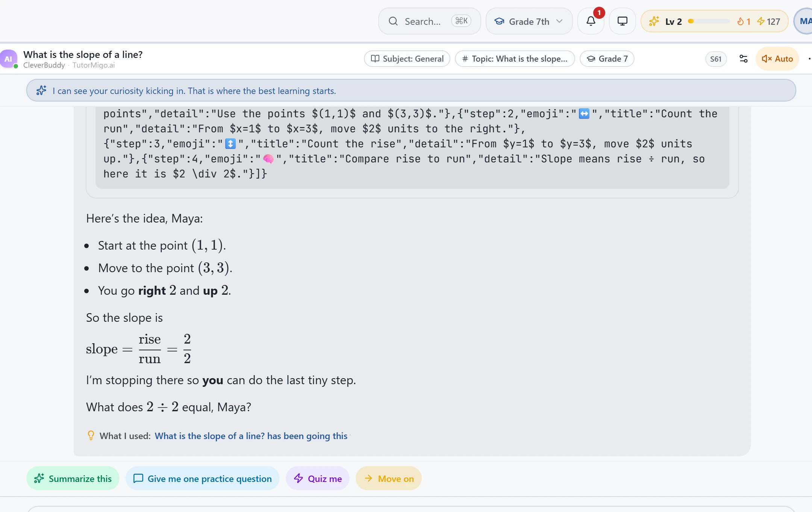Click the Move on button
The height and width of the screenshot is (512, 812).
click(x=389, y=479)
